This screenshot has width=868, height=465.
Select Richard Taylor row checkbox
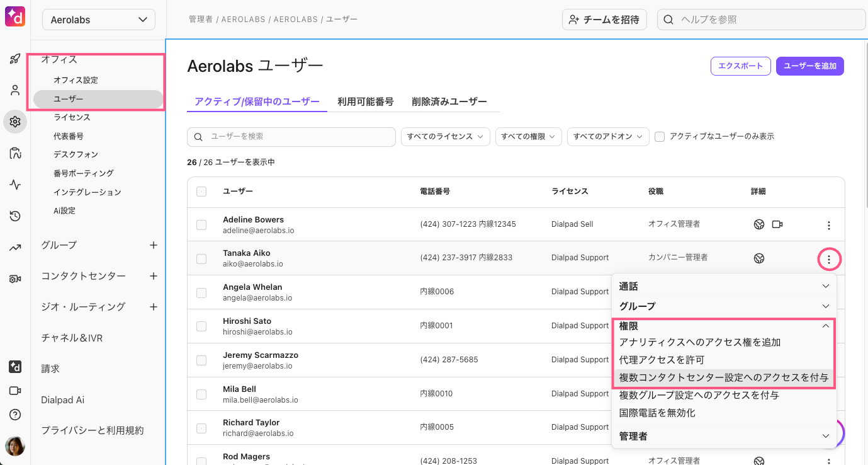pos(201,428)
